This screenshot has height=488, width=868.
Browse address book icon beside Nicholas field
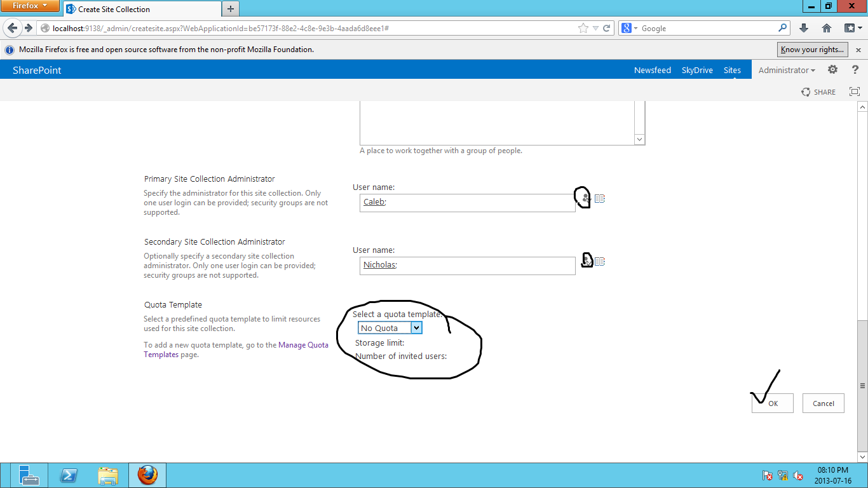pyautogui.click(x=599, y=261)
